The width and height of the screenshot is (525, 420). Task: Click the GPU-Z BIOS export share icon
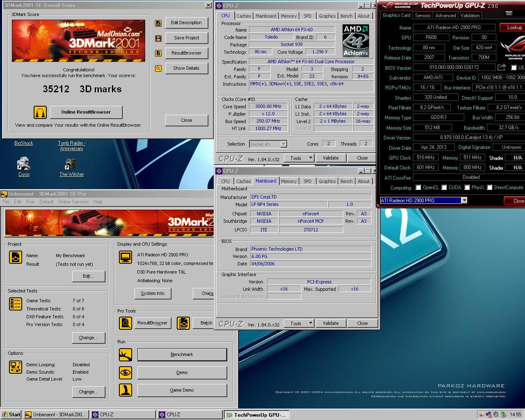pyautogui.click(x=502, y=67)
